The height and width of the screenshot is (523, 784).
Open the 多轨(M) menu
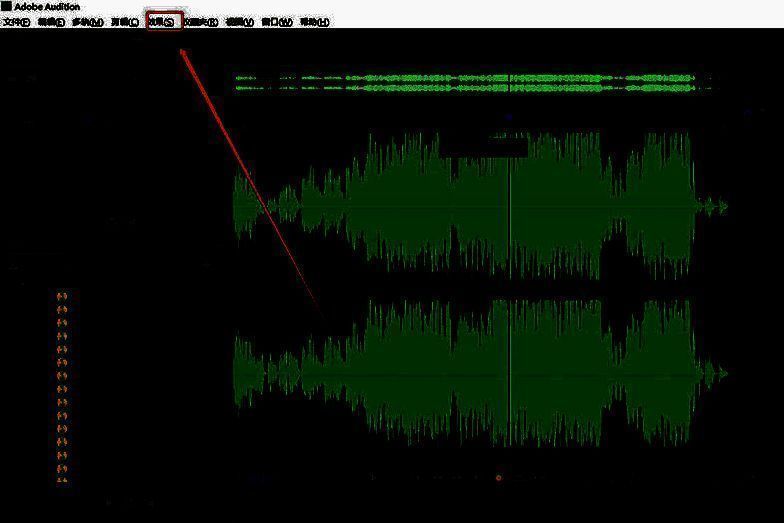point(88,22)
